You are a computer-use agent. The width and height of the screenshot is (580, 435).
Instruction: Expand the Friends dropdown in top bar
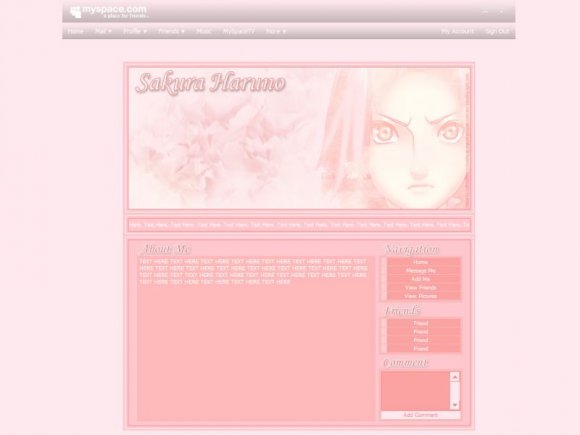pos(171,31)
